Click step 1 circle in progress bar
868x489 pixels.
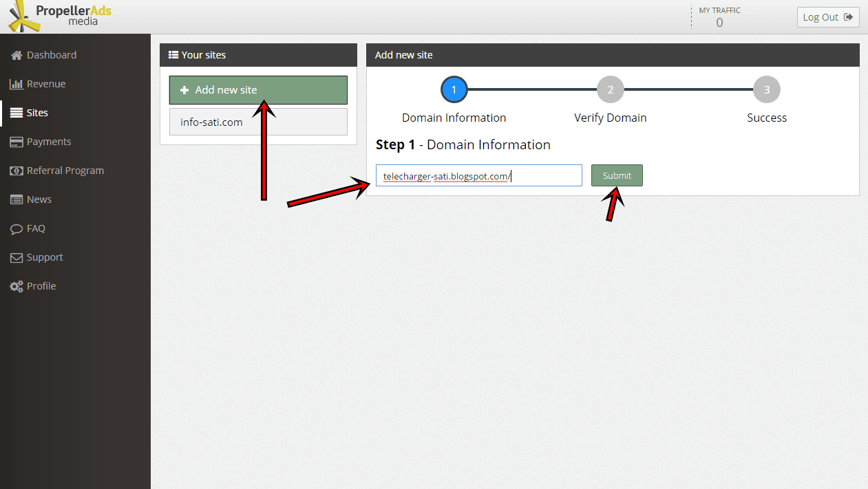click(454, 89)
